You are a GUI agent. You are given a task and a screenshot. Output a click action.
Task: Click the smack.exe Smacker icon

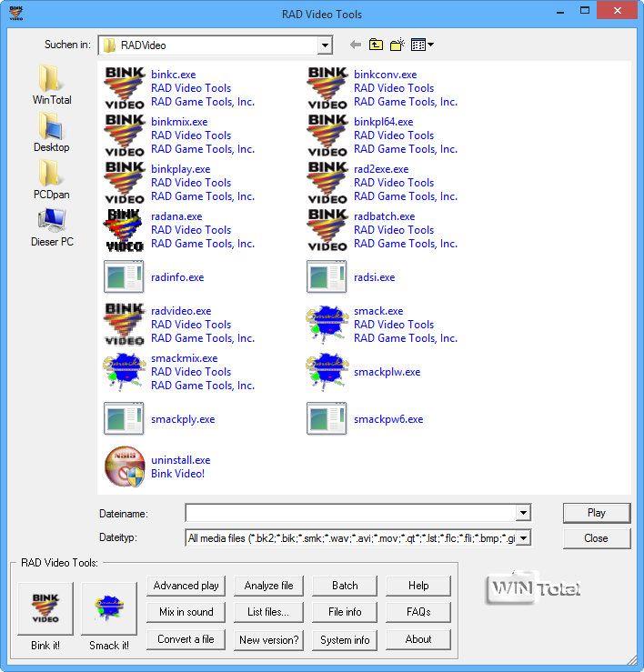[327, 325]
